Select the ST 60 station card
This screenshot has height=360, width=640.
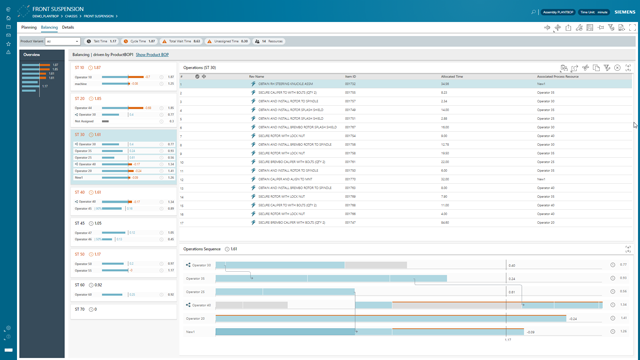tap(123, 290)
